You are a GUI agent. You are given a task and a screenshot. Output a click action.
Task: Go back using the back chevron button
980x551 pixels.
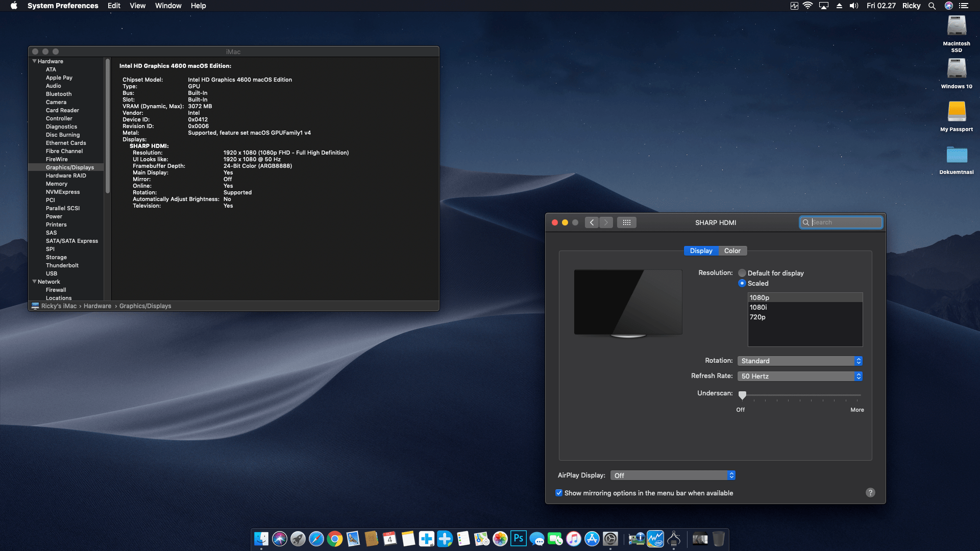592,222
